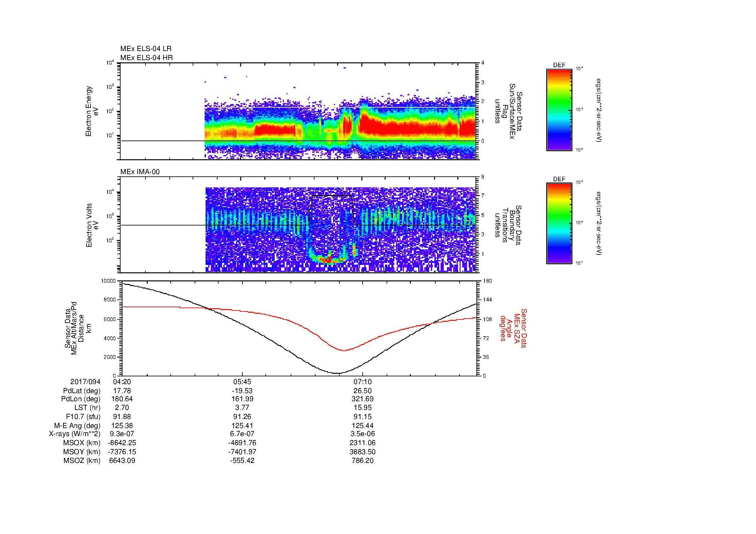Click the PdLon value '321.69'
This screenshot has height=534, width=756.
pyautogui.click(x=363, y=399)
